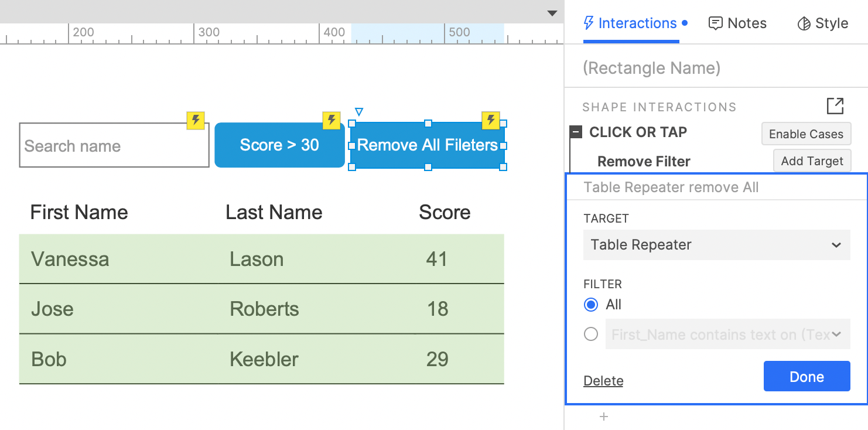The image size is (868, 430).
Task: Click the plus icon to add action
Action: click(x=604, y=417)
